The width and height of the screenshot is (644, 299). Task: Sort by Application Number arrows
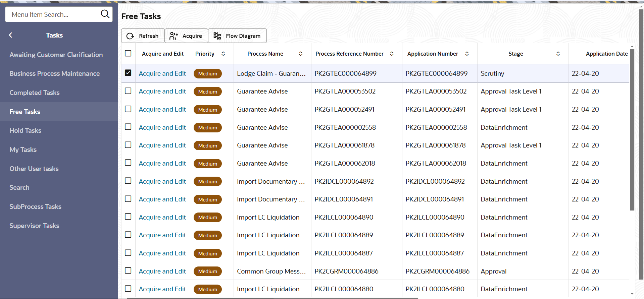tap(467, 54)
